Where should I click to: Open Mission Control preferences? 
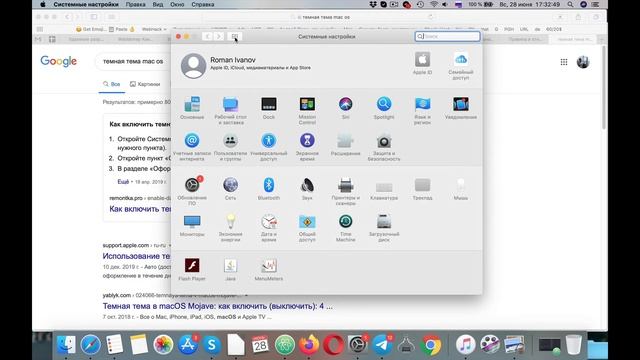pyautogui.click(x=307, y=110)
